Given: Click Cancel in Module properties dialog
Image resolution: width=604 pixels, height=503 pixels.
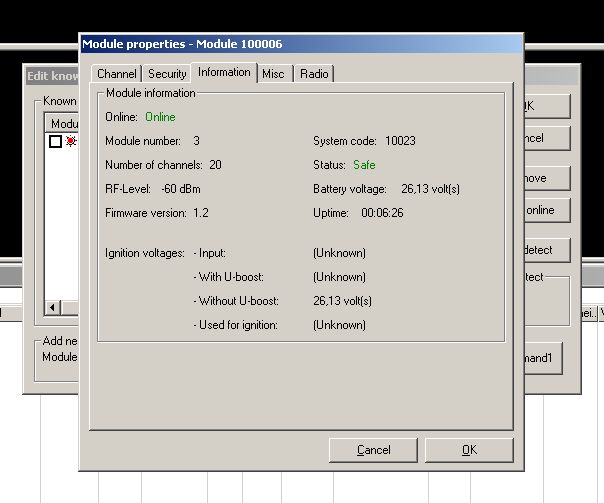Looking at the screenshot, I should point(373,450).
